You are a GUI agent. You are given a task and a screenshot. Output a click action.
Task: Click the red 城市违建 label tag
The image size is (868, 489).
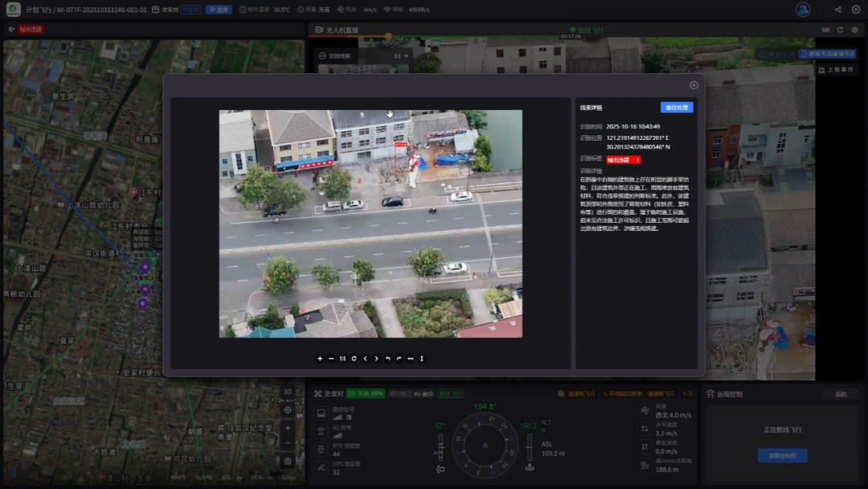click(623, 160)
